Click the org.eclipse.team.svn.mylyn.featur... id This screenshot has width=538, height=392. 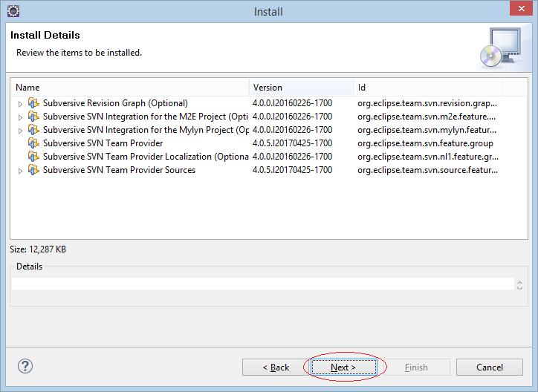coord(427,130)
